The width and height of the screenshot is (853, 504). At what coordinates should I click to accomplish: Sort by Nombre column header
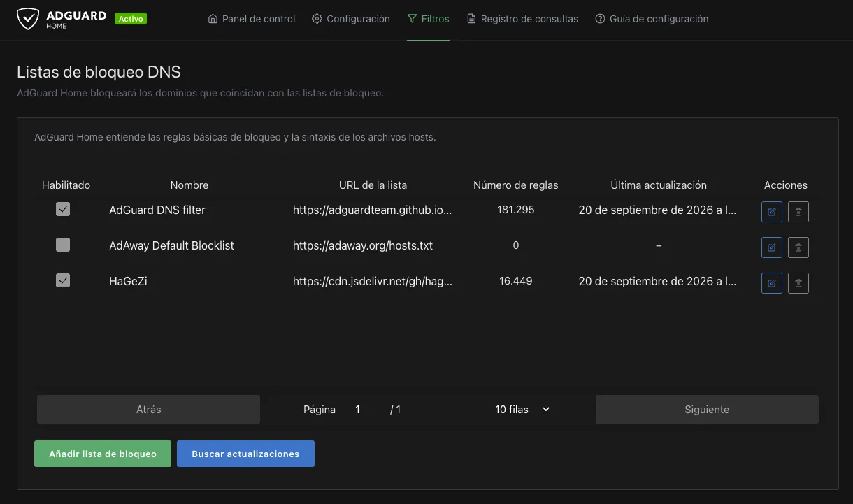coord(189,185)
